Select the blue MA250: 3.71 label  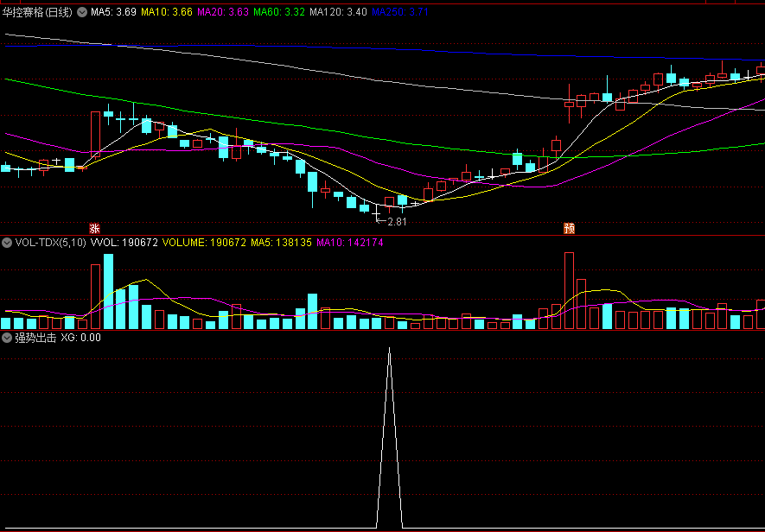point(400,12)
